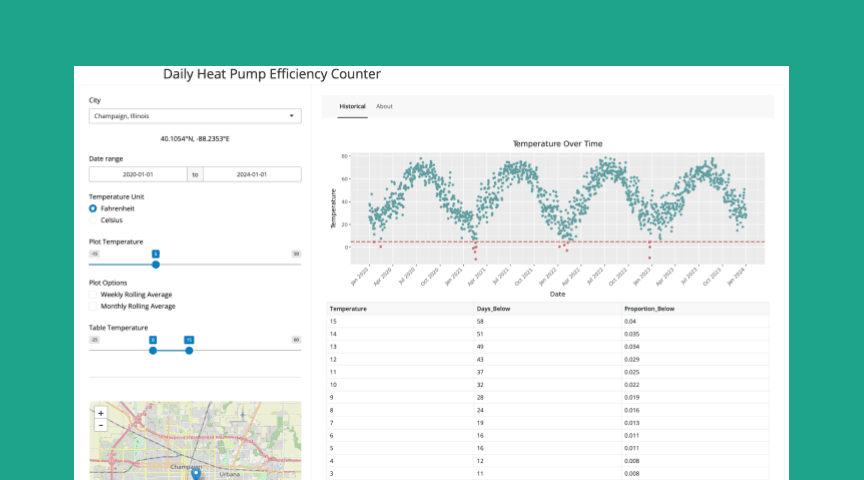
Task: Click the Proportion_Below column header
Action: 649,309
